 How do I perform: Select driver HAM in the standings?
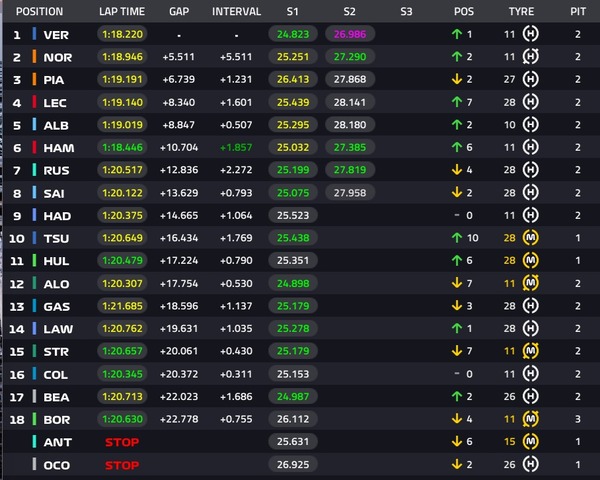click(59, 148)
